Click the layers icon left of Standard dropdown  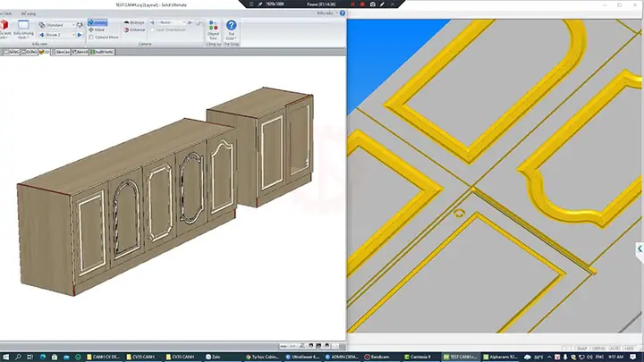pyautogui.click(x=41, y=25)
